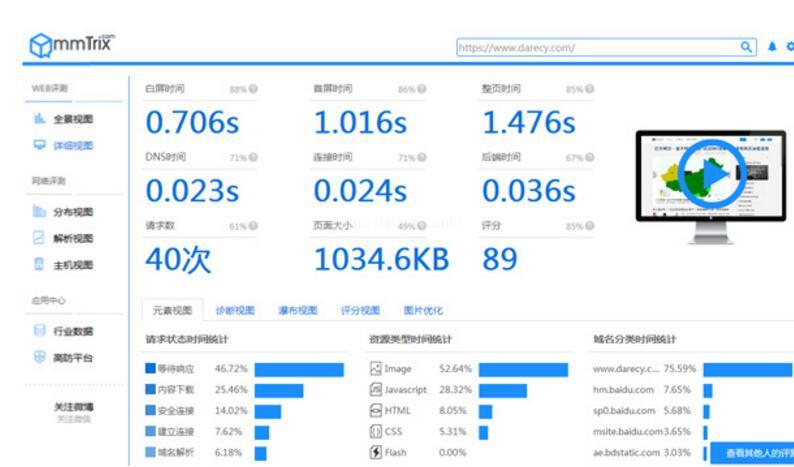794x467 pixels.
Task: Open 行业数据 in the sidebar
Action: pos(72,331)
